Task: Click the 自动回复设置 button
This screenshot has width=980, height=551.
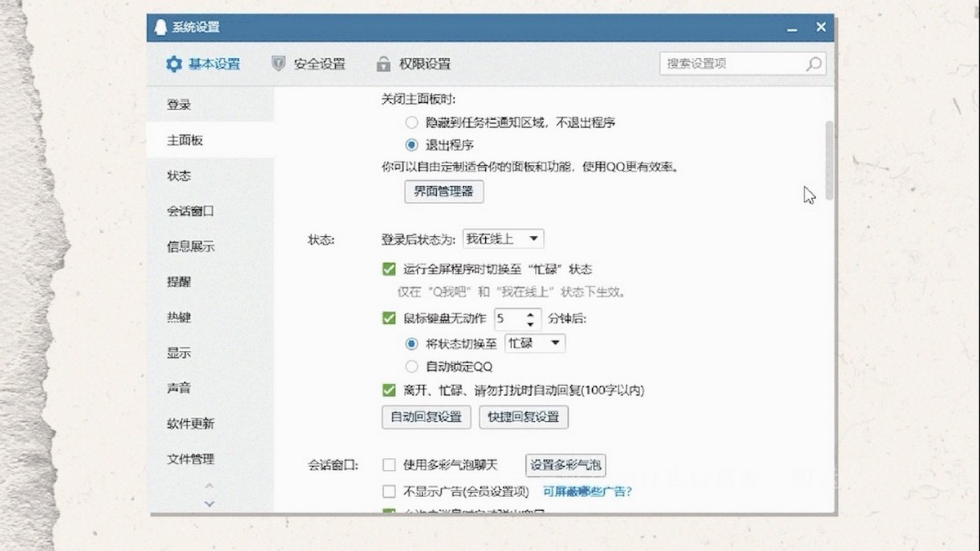Action: coord(425,416)
